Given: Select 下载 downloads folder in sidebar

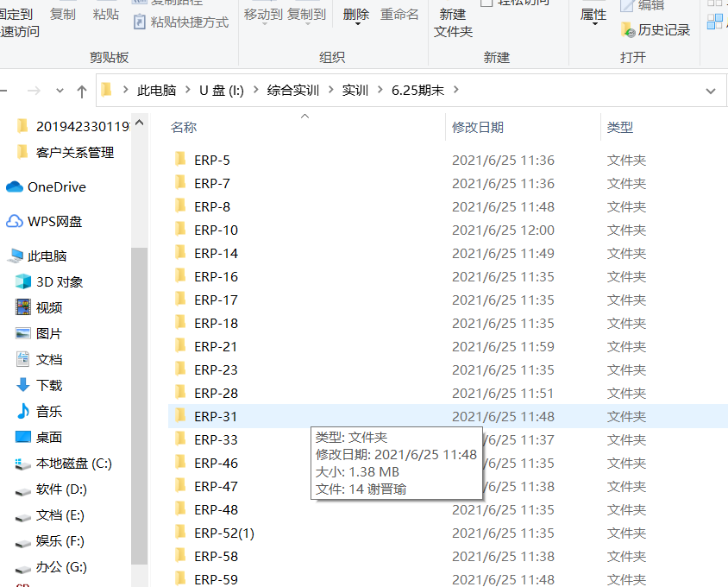Looking at the screenshot, I should 48,386.
